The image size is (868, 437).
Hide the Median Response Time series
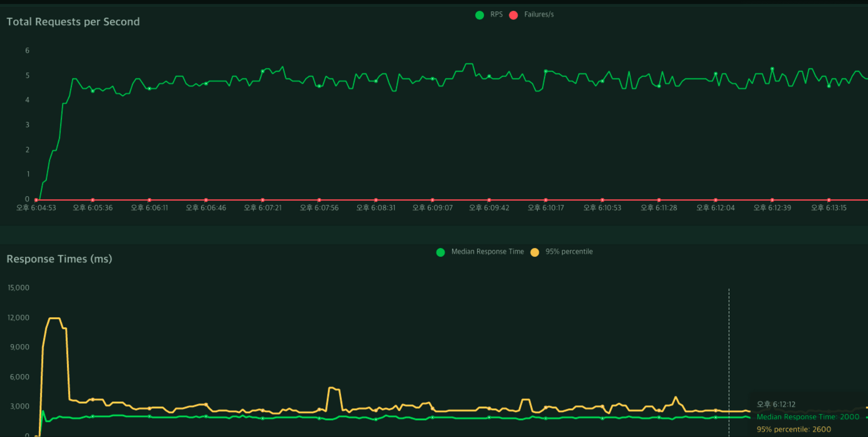pos(441,253)
